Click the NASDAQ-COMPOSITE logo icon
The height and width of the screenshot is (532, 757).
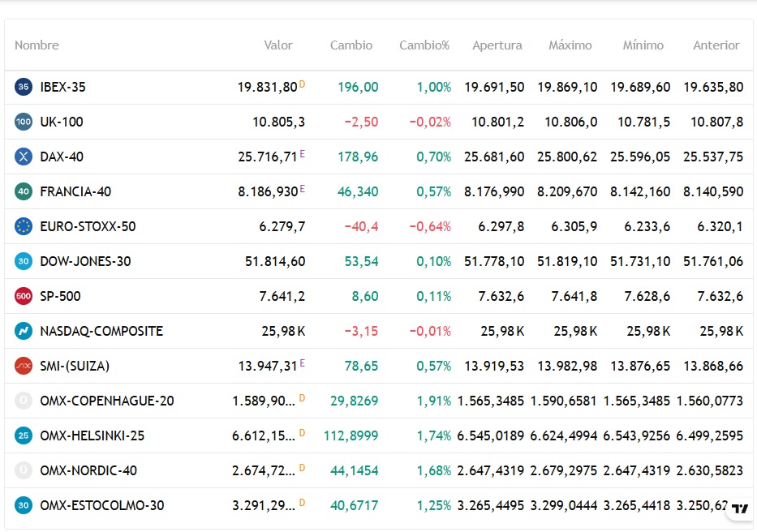24,331
